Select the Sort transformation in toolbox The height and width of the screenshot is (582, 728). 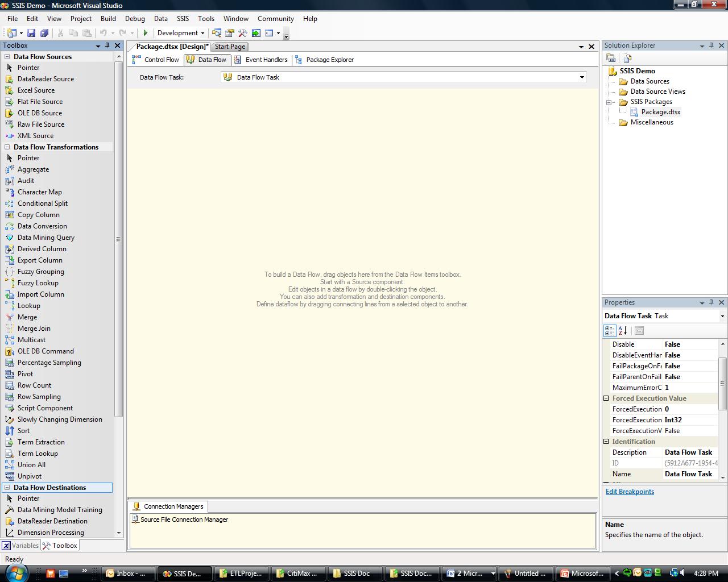click(23, 431)
